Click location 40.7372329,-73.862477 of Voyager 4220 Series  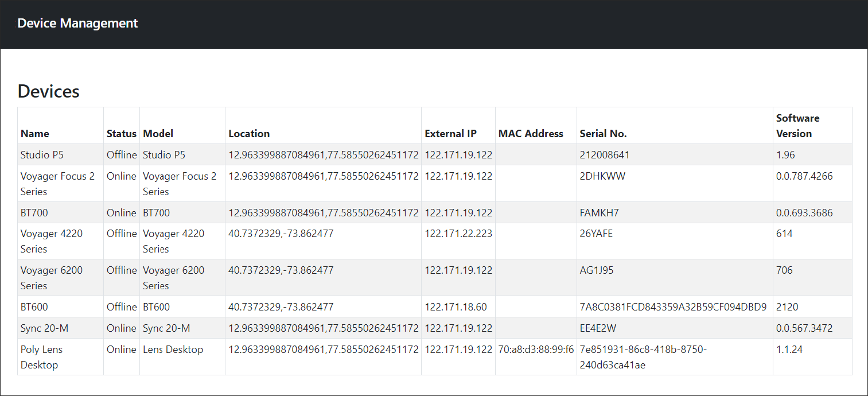281,234
